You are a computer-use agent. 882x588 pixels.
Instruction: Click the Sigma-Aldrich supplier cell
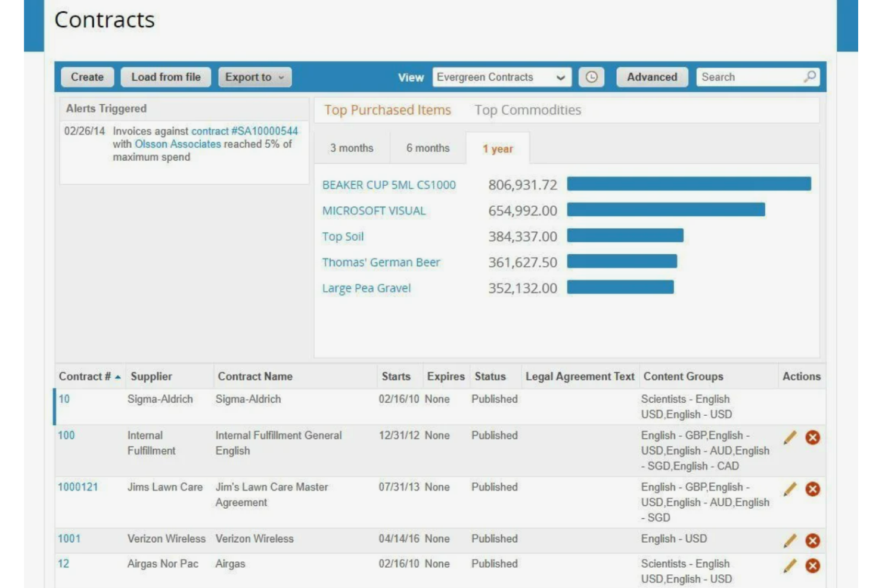(x=160, y=399)
